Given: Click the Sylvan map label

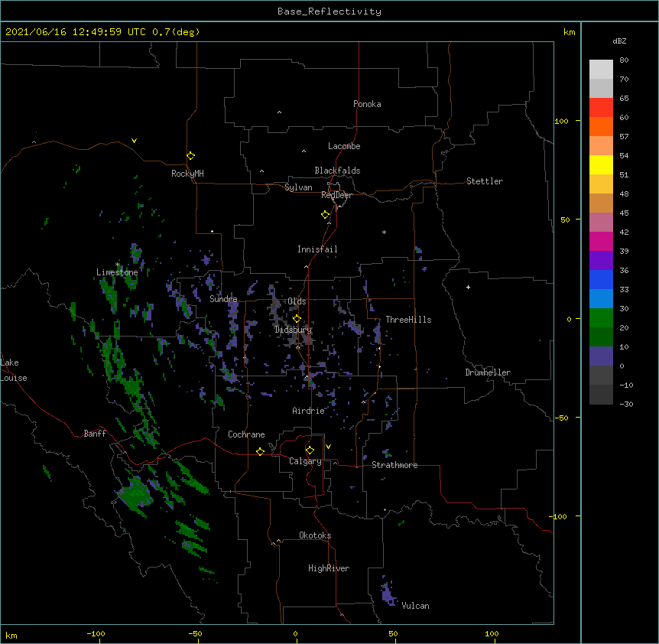Looking at the screenshot, I should pos(298,187).
